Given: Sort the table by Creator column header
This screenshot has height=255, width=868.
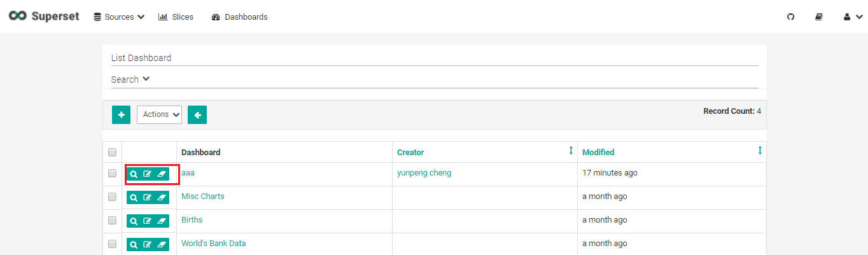Looking at the screenshot, I should tap(410, 152).
